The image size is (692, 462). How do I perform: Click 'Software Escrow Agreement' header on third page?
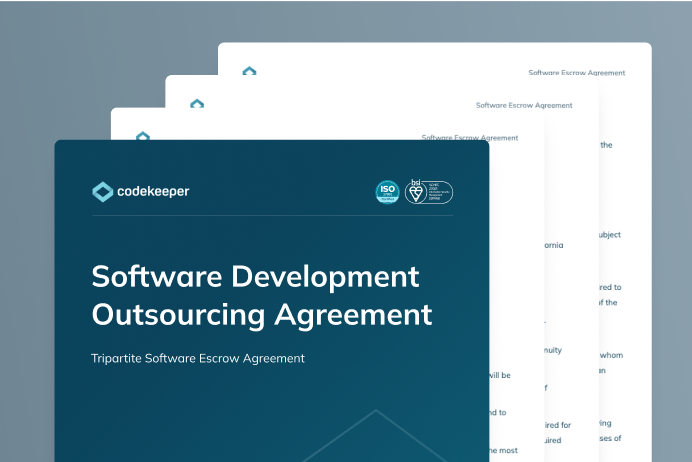click(524, 105)
